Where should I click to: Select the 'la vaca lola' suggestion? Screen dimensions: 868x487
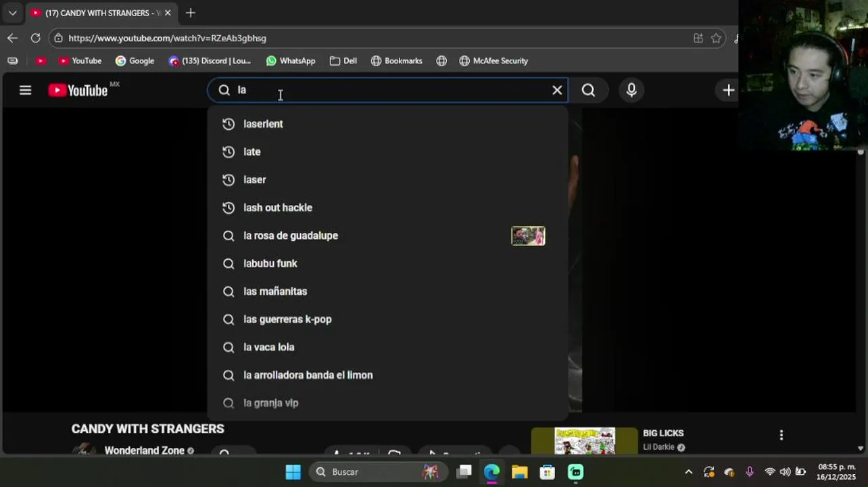(387, 347)
